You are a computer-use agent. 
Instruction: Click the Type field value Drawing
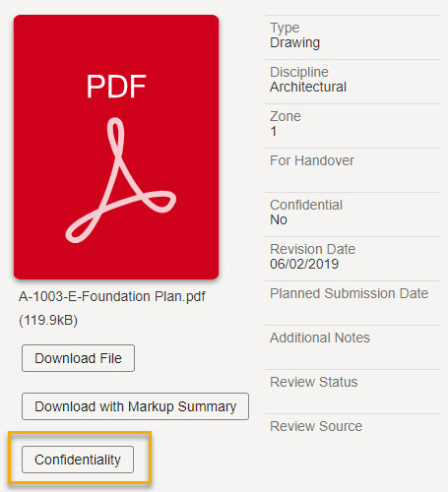coord(294,42)
